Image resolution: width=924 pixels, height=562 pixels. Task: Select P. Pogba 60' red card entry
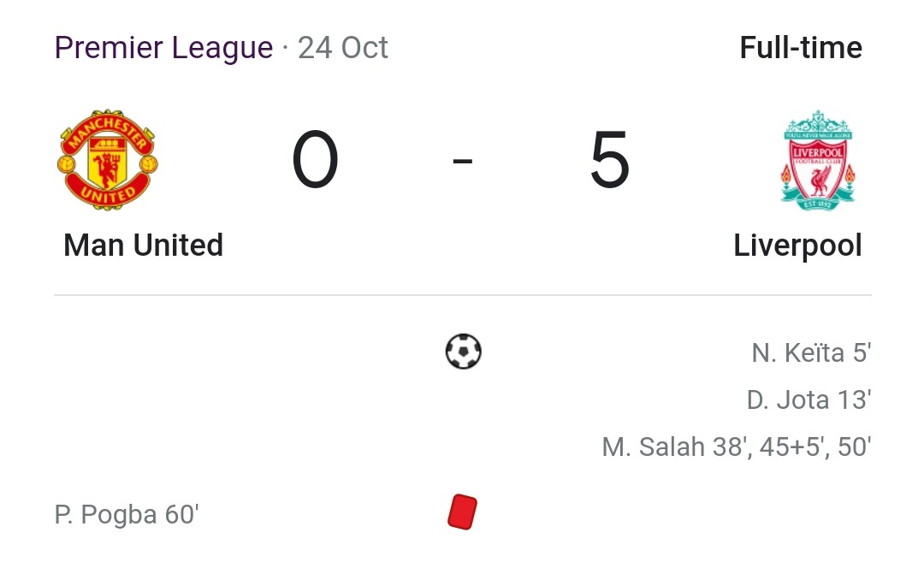127,514
